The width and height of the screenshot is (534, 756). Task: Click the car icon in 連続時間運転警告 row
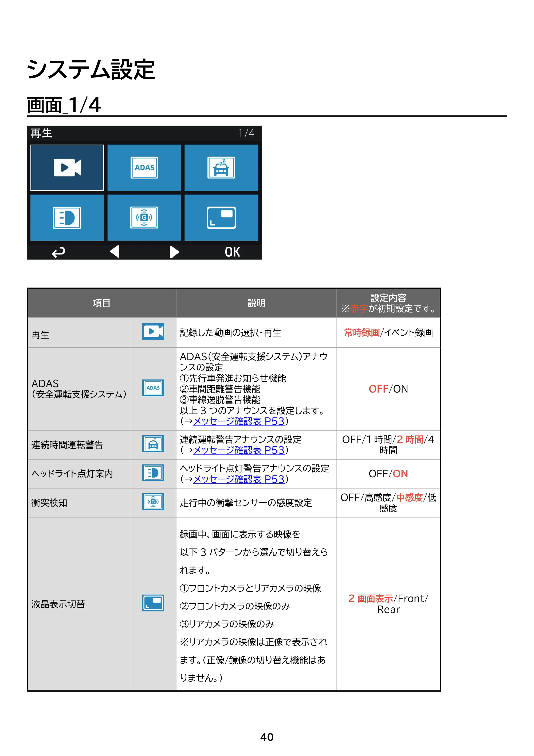click(153, 444)
